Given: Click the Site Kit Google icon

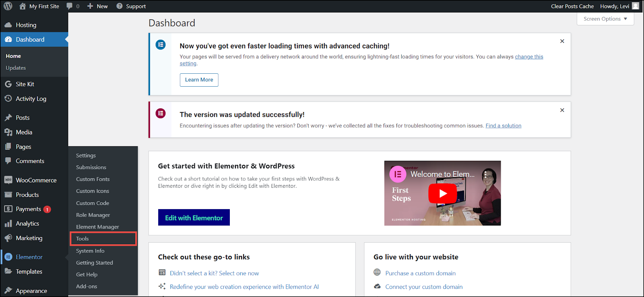Looking at the screenshot, I should (8, 84).
